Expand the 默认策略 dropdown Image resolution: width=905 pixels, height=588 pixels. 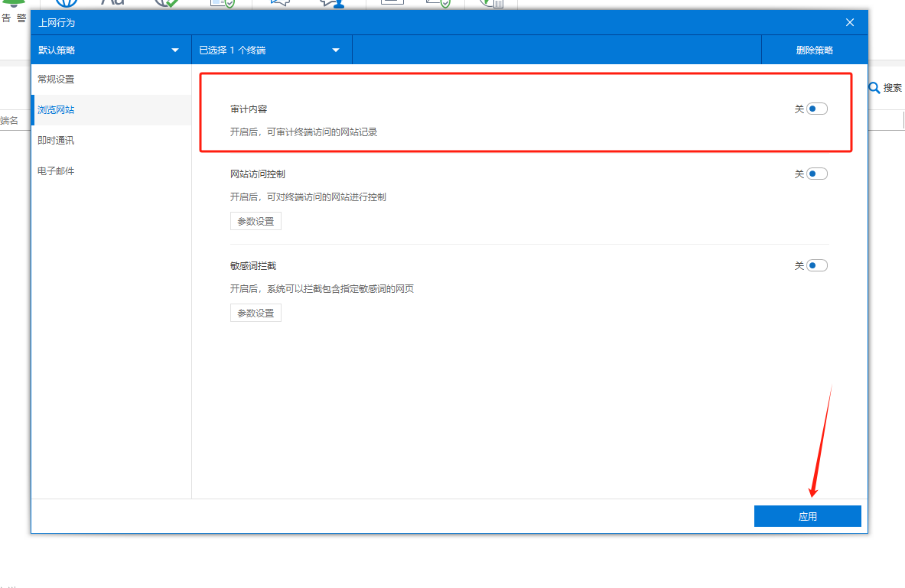click(x=110, y=50)
